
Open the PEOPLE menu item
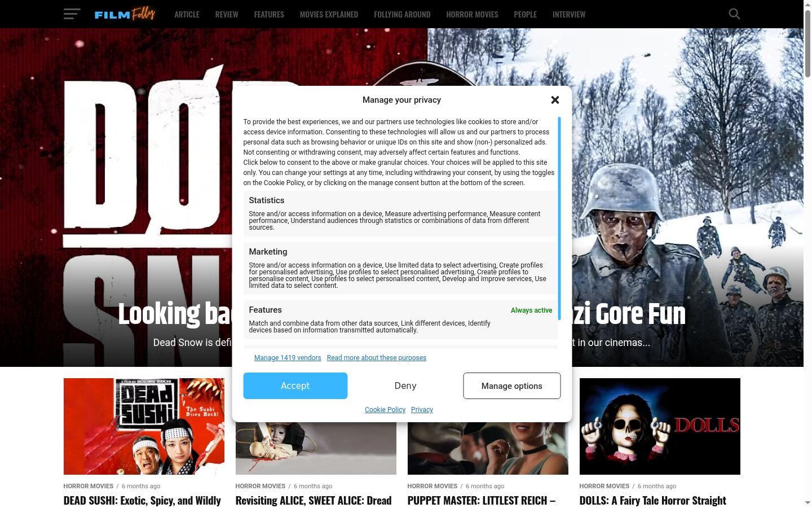525,14
